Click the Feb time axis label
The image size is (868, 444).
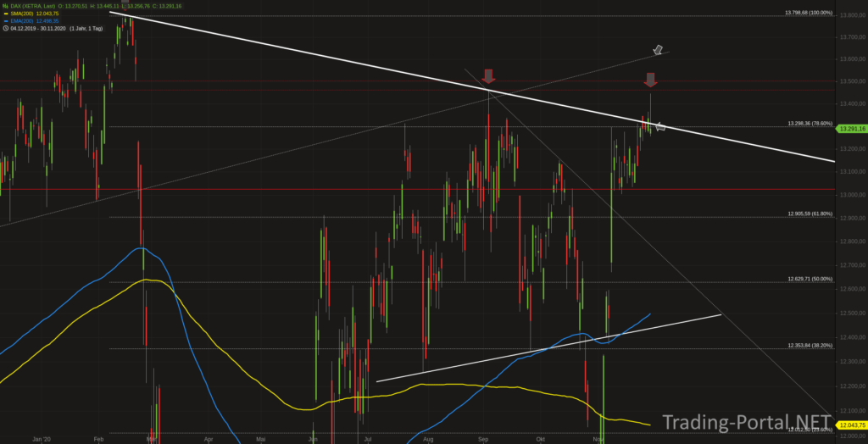(98, 440)
